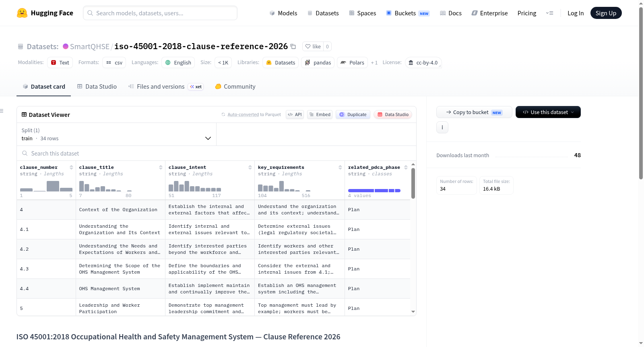Show the +1 more libraries

point(374,62)
